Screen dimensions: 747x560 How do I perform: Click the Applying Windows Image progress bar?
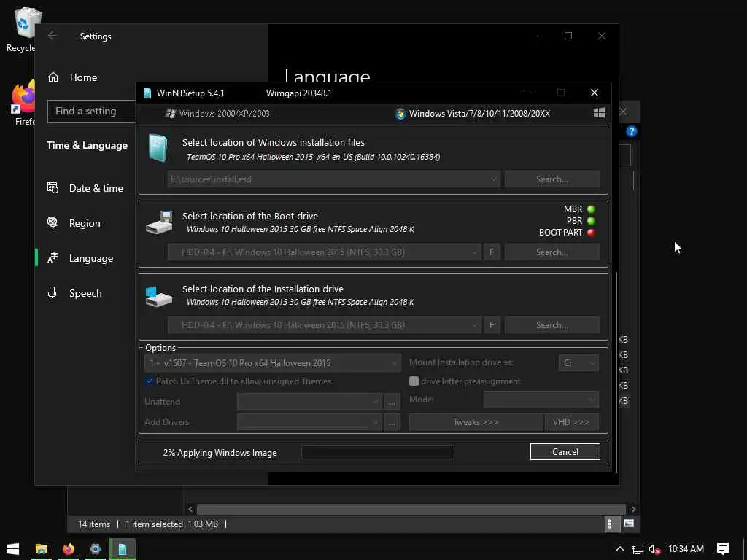click(378, 452)
